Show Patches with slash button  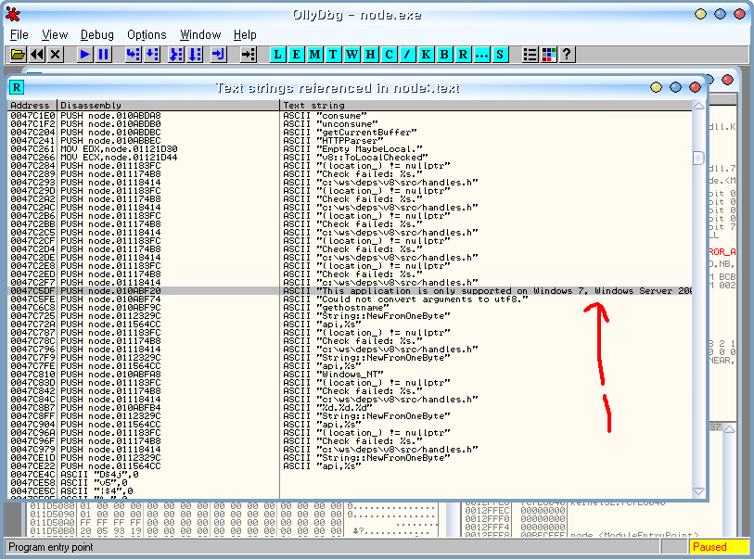(x=407, y=55)
